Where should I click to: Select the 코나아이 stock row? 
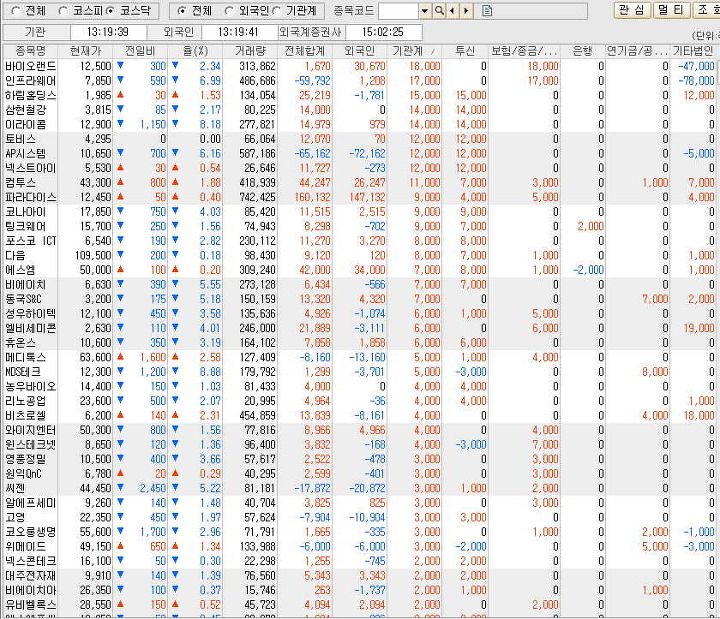click(x=360, y=212)
